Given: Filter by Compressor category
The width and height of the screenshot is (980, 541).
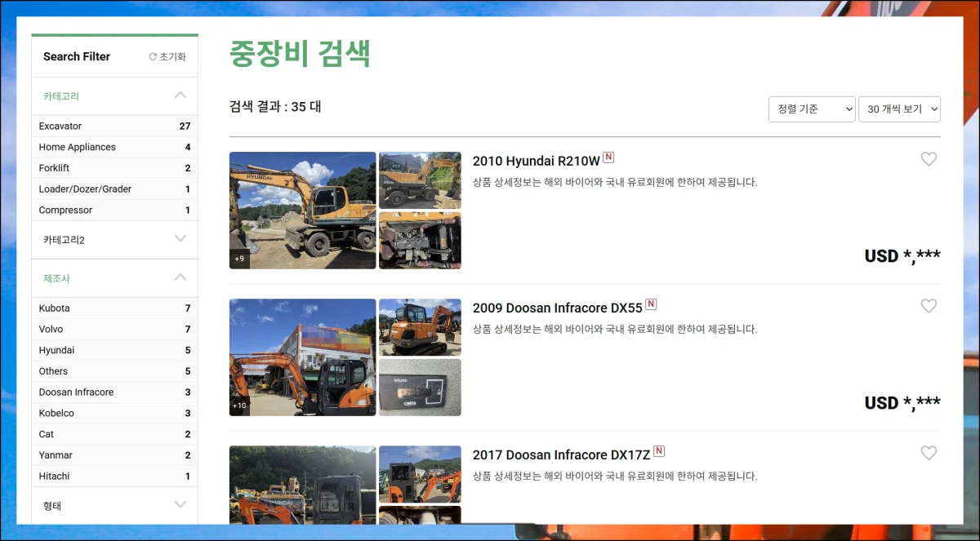Looking at the screenshot, I should [114, 211].
